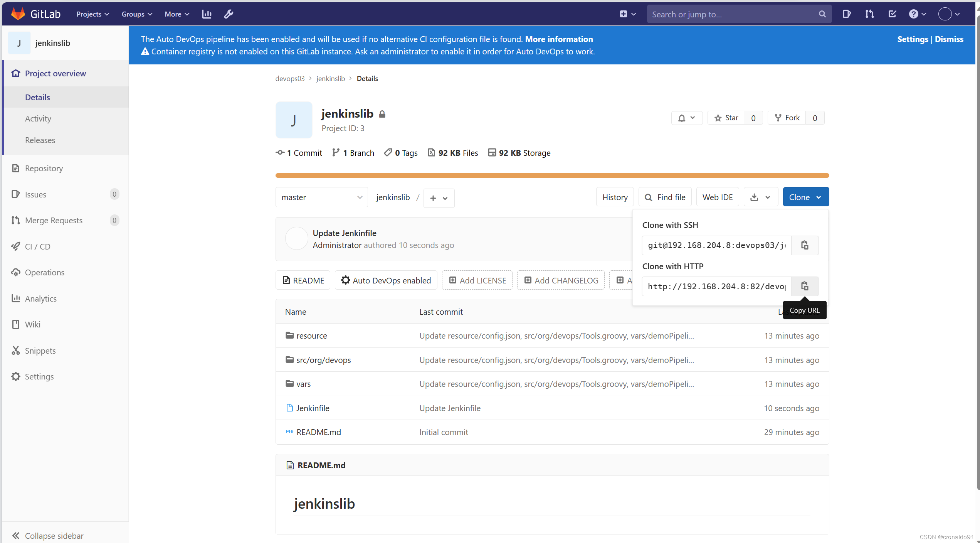Click the Star button
The width and height of the screenshot is (980, 543).
pos(726,118)
